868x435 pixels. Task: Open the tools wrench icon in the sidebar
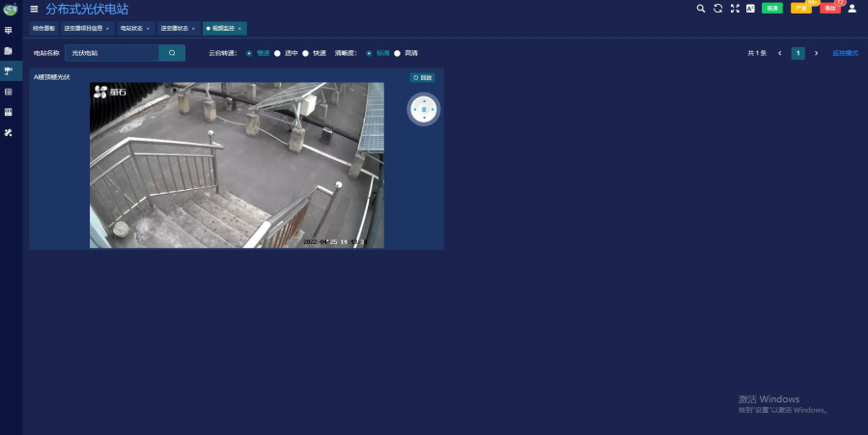click(9, 133)
